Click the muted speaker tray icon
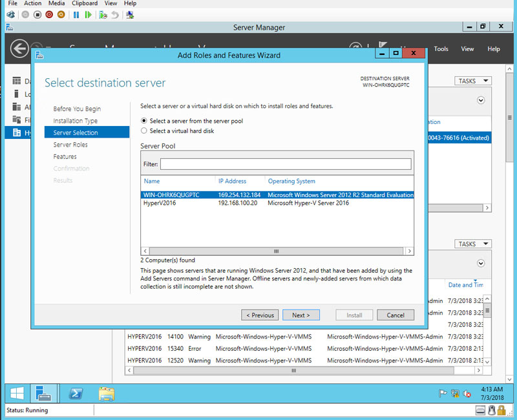The image size is (517, 420). click(467, 394)
